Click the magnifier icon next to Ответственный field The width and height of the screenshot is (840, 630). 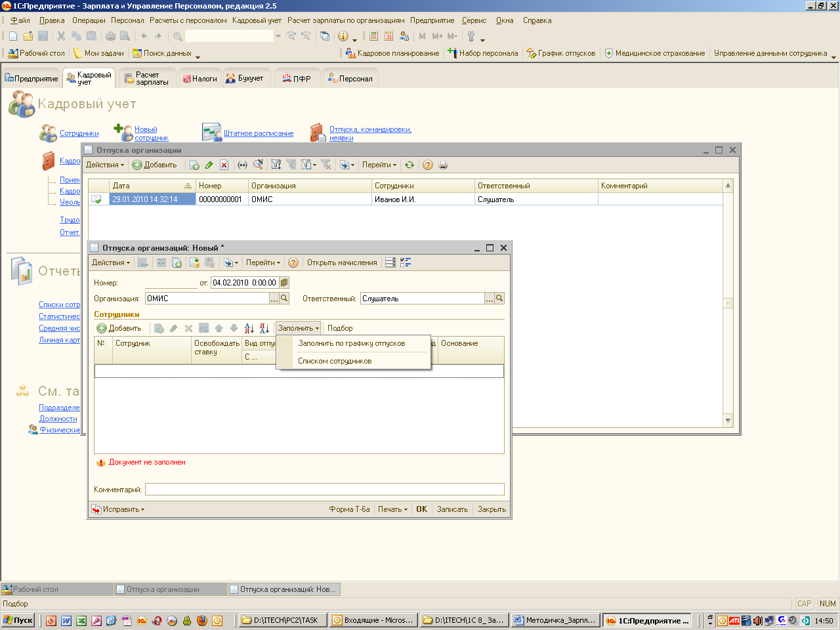(499, 299)
